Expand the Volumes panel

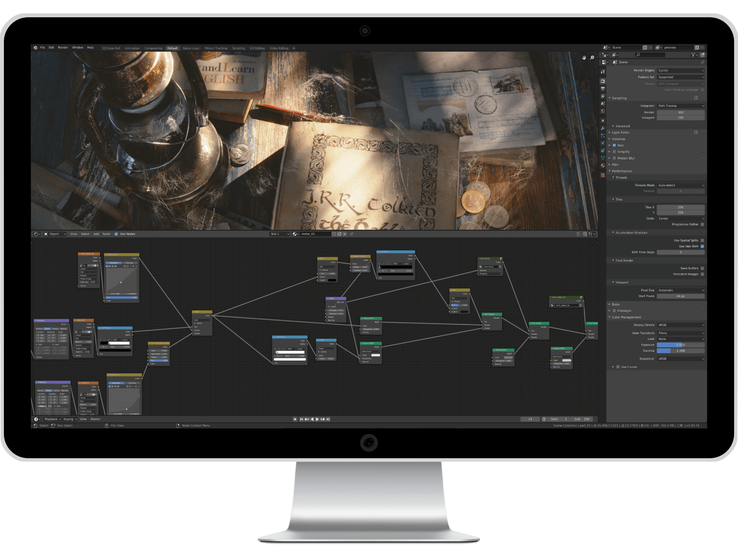tap(618, 139)
